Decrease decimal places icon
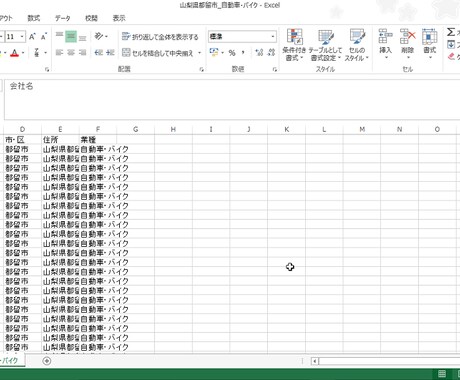The width and height of the screenshot is (460, 380). pyautogui.click(x=271, y=52)
